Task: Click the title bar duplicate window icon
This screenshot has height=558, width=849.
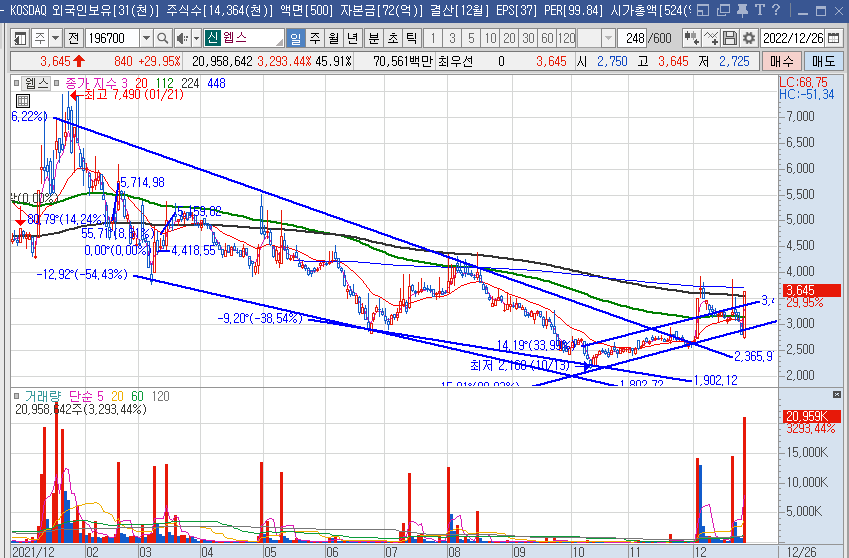Action: pyautogui.click(x=723, y=10)
